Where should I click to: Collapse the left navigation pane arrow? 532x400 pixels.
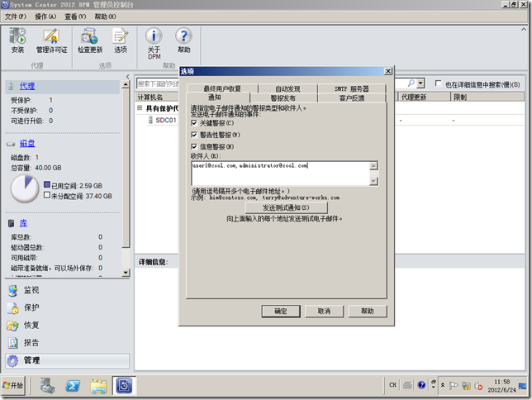(127, 76)
